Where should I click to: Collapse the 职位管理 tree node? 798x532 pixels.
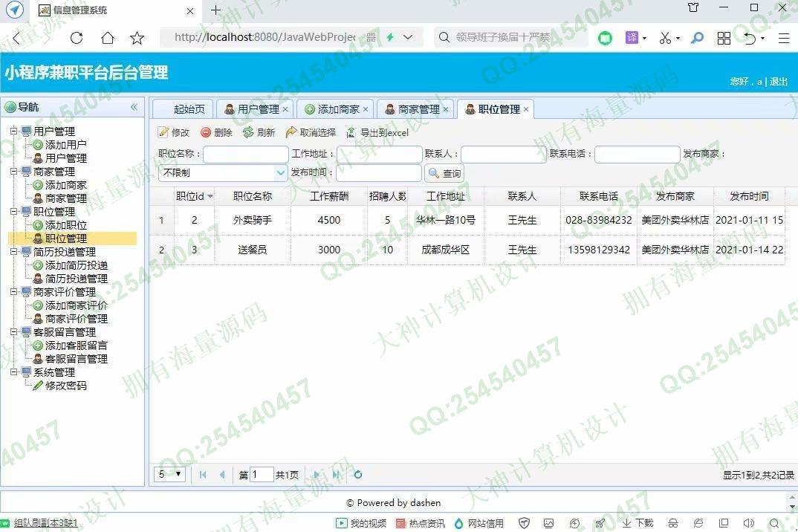click(x=13, y=211)
